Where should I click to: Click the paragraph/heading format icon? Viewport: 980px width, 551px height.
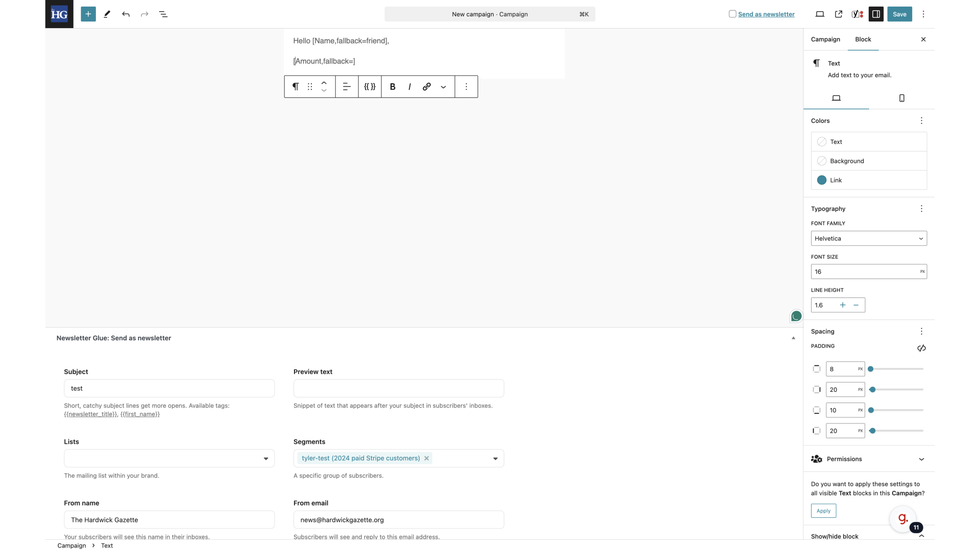point(296,86)
